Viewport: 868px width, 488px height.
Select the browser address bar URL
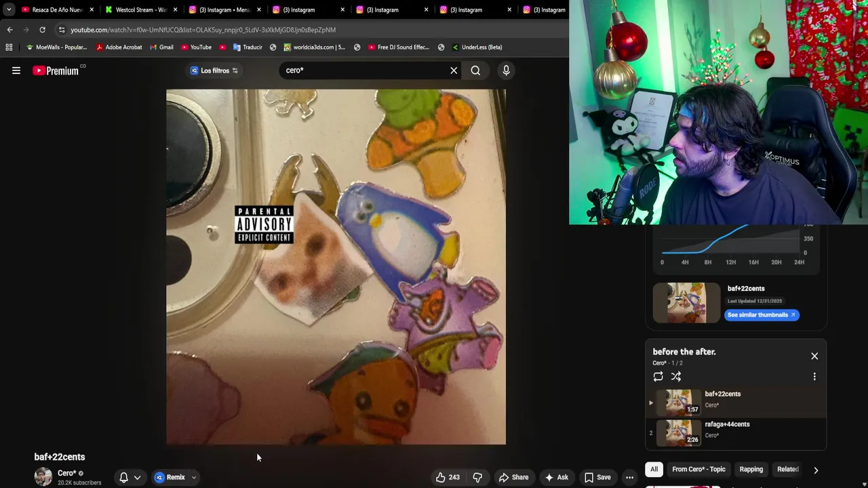click(203, 30)
